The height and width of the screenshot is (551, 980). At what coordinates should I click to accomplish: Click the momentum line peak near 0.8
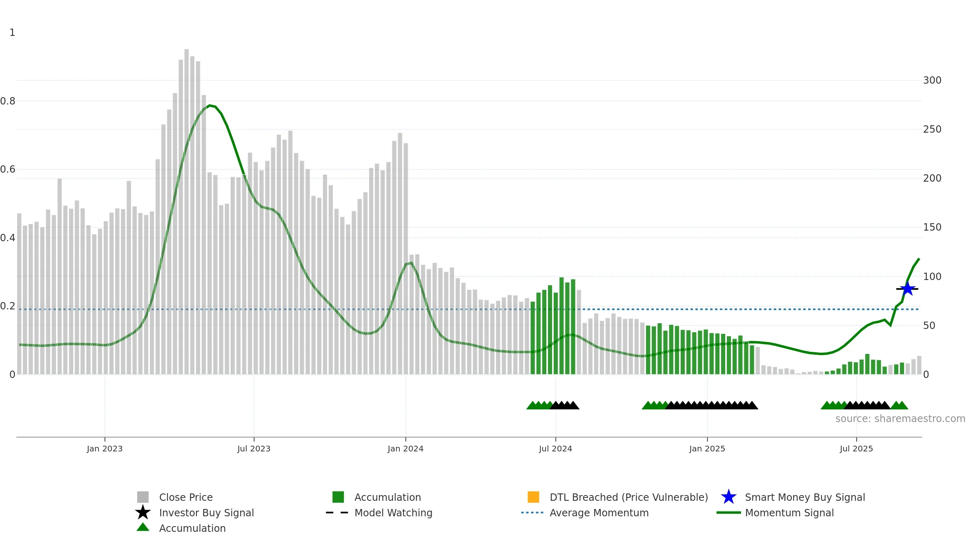(x=210, y=105)
